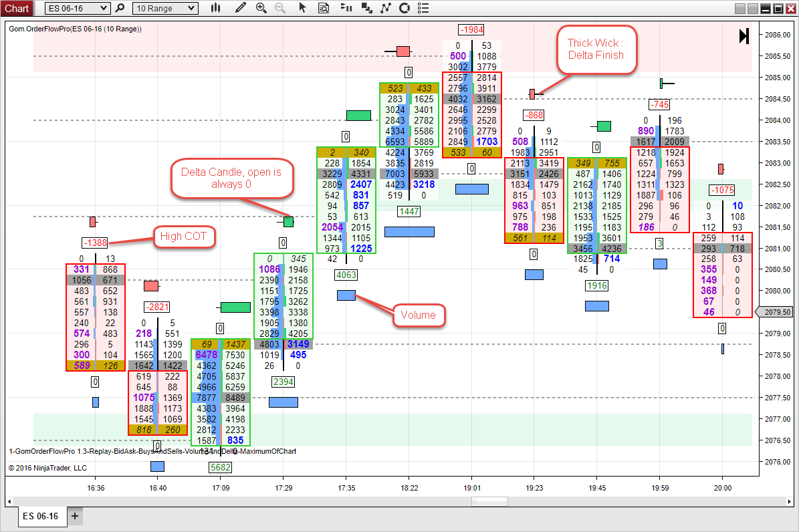Open the ES 06-16 instrument dropdown
Image resolution: width=799 pixels, height=532 pixels.
click(x=78, y=8)
